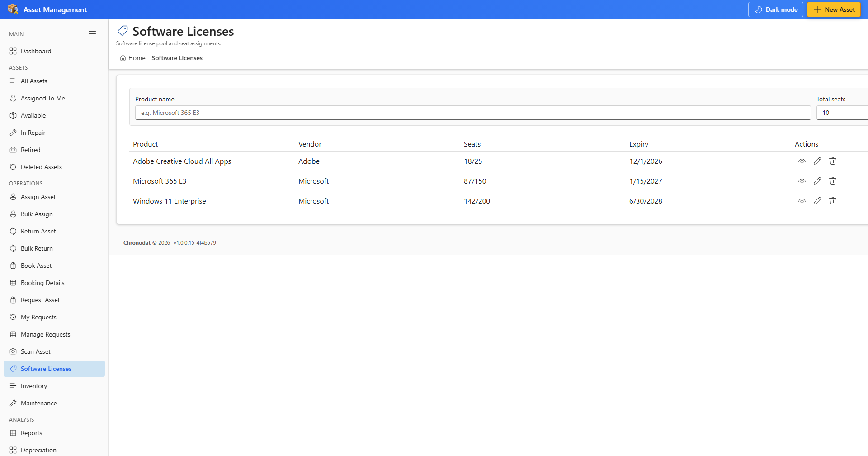Open Bulk Return page
868x456 pixels.
[54, 248]
